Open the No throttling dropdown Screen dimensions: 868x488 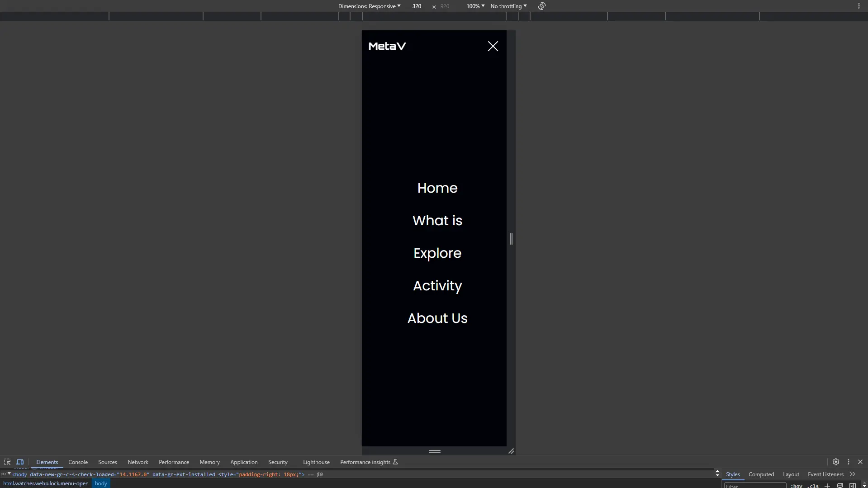(x=508, y=6)
